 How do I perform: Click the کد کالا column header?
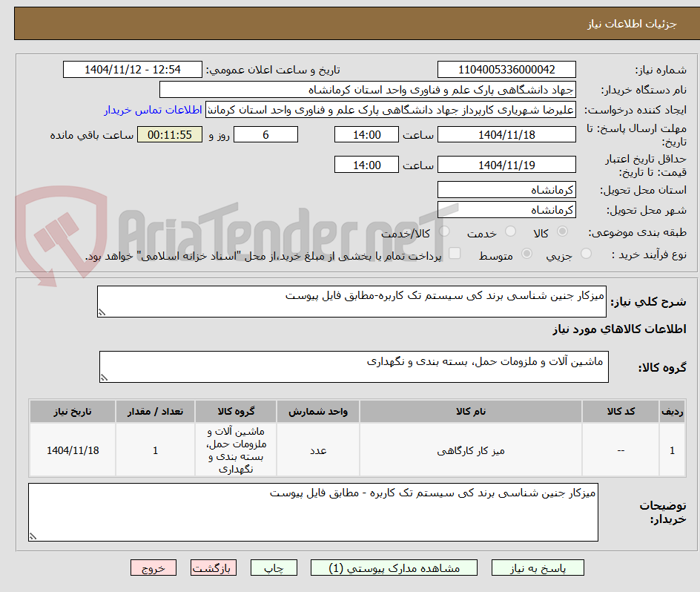(x=621, y=412)
